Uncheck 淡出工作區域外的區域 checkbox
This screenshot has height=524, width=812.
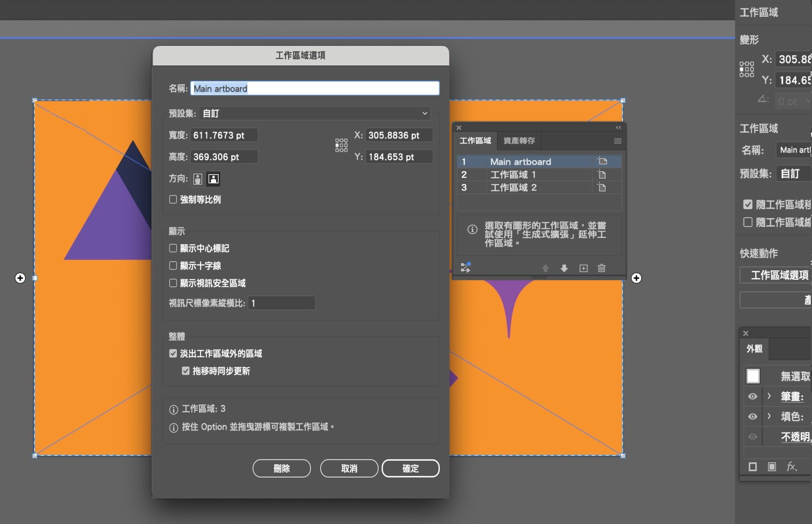pyautogui.click(x=173, y=353)
